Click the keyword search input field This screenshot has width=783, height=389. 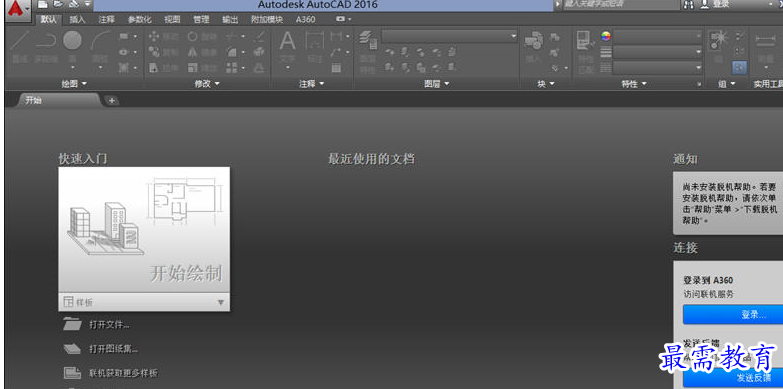pyautogui.click(x=621, y=4)
